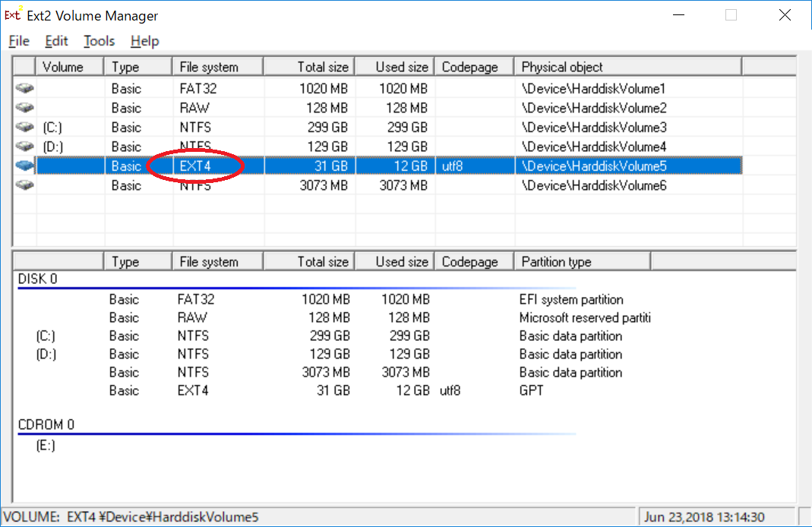Open the File menu

coord(18,41)
